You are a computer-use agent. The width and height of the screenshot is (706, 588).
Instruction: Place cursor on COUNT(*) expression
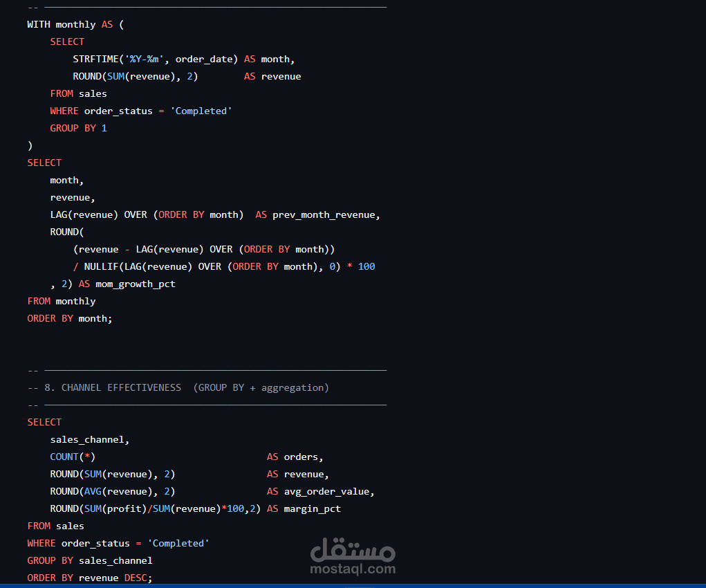pyautogui.click(x=73, y=457)
